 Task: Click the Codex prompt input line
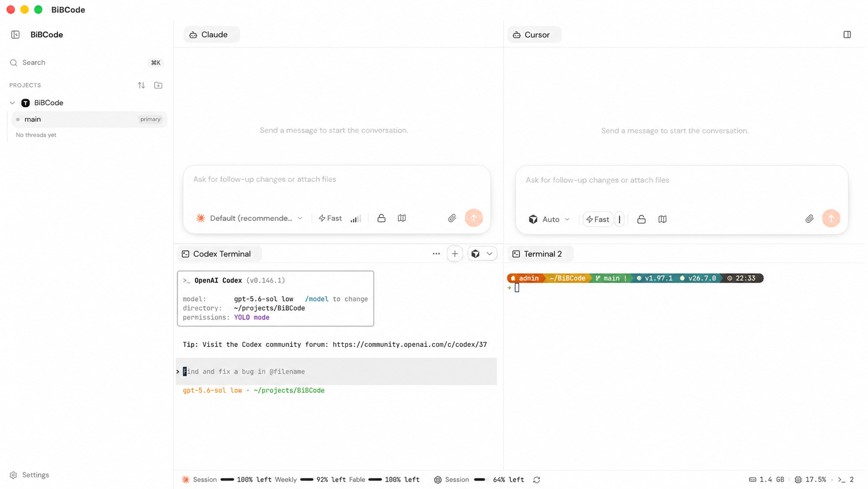tap(336, 372)
